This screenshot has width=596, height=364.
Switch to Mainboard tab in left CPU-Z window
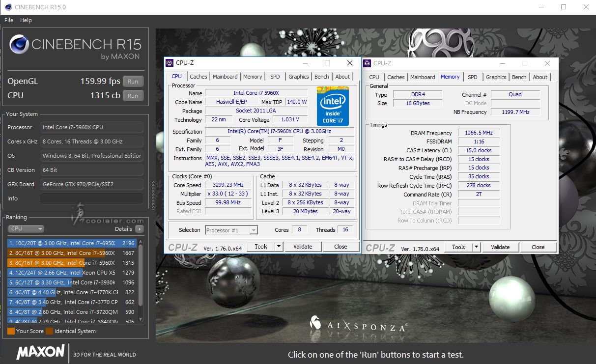click(x=225, y=77)
